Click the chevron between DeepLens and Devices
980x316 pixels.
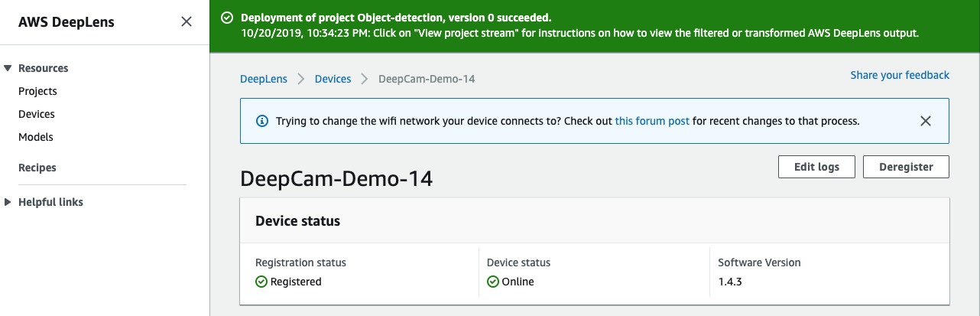pyautogui.click(x=301, y=79)
